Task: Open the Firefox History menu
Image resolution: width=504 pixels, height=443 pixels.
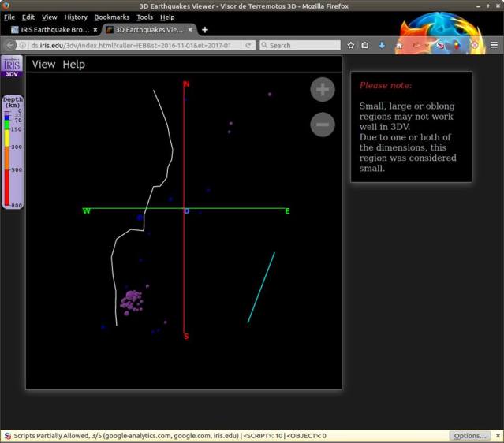Action: click(76, 17)
